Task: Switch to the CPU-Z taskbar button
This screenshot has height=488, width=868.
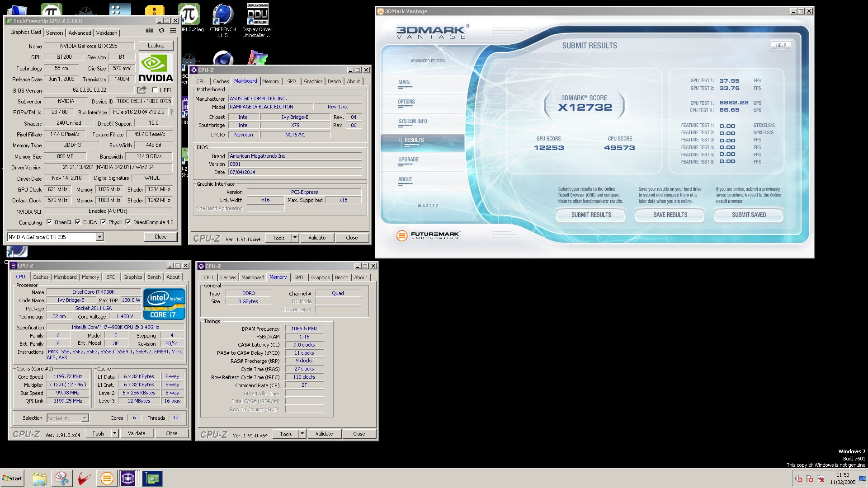Action: click(128, 479)
